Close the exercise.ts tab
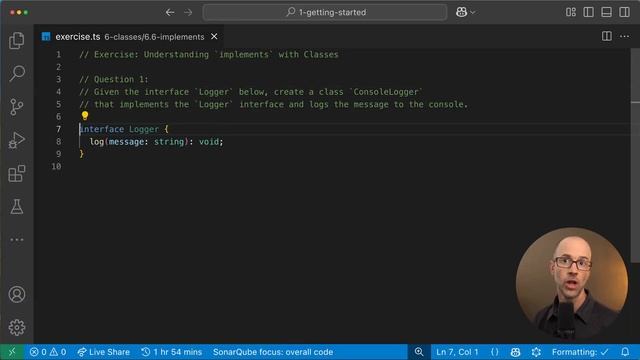Viewport: 640px width, 360px height. point(214,37)
